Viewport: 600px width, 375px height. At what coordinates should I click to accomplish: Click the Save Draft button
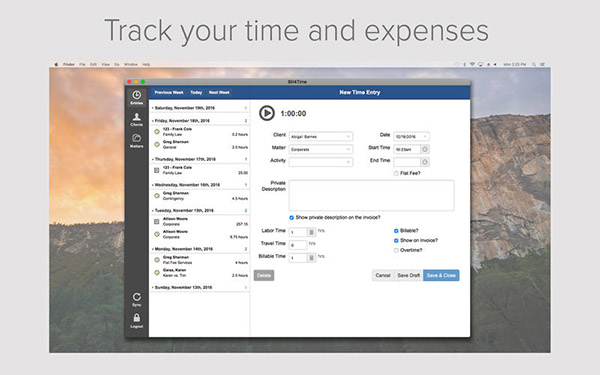(408, 275)
